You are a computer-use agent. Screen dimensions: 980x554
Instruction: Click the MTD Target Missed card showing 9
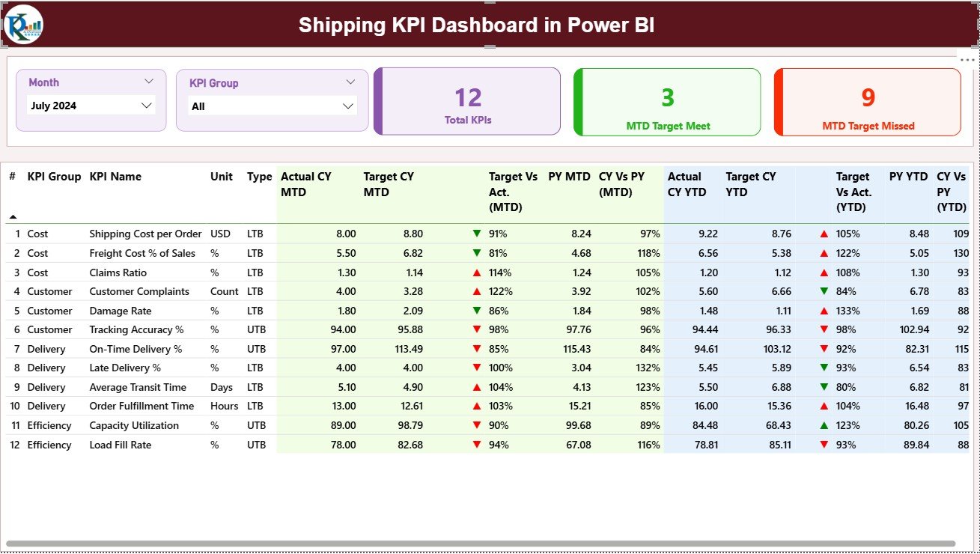click(x=868, y=101)
